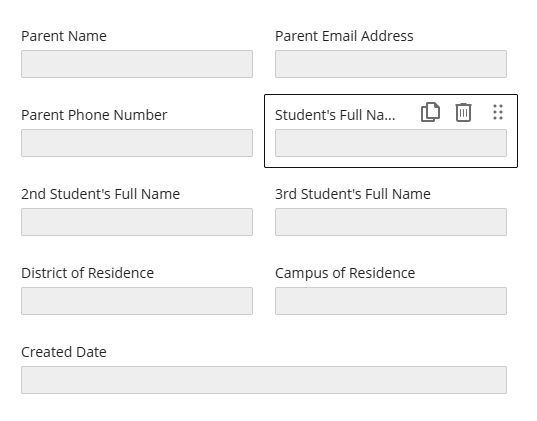This screenshot has height=421, width=537.
Task: Select the Created Date label text
Action: point(64,352)
